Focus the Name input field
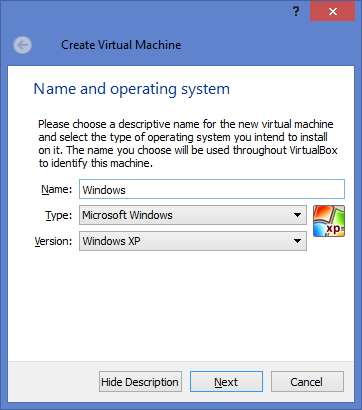This screenshot has width=362, height=410. [x=212, y=189]
